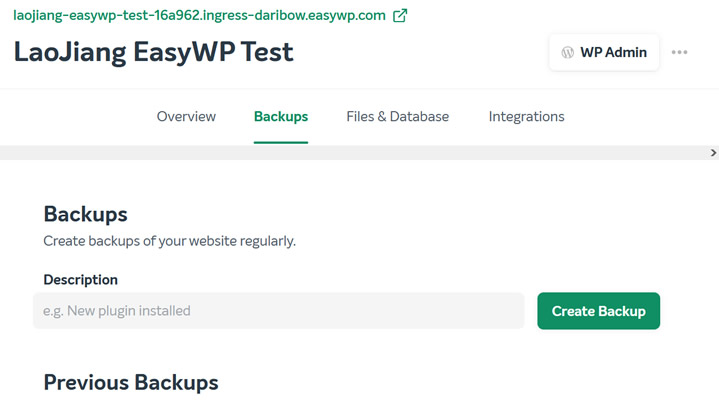Focus the backup Description input field

279,311
